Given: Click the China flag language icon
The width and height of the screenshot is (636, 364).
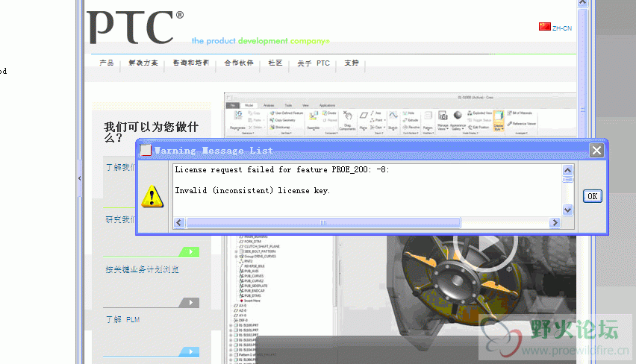Looking at the screenshot, I should point(544,27).
